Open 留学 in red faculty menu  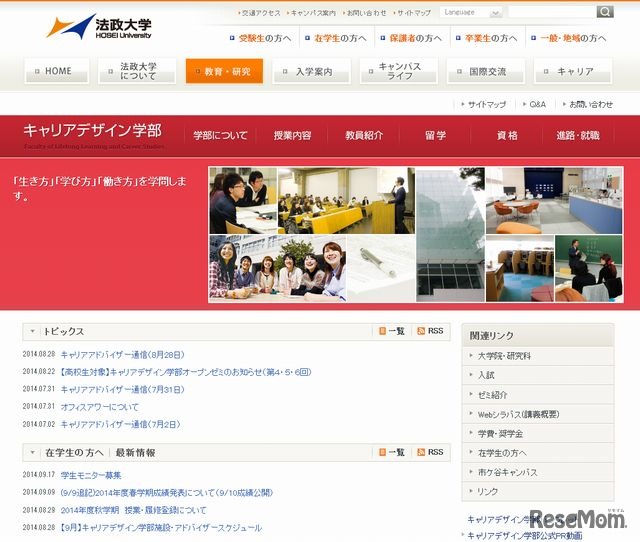pos(436,136)
